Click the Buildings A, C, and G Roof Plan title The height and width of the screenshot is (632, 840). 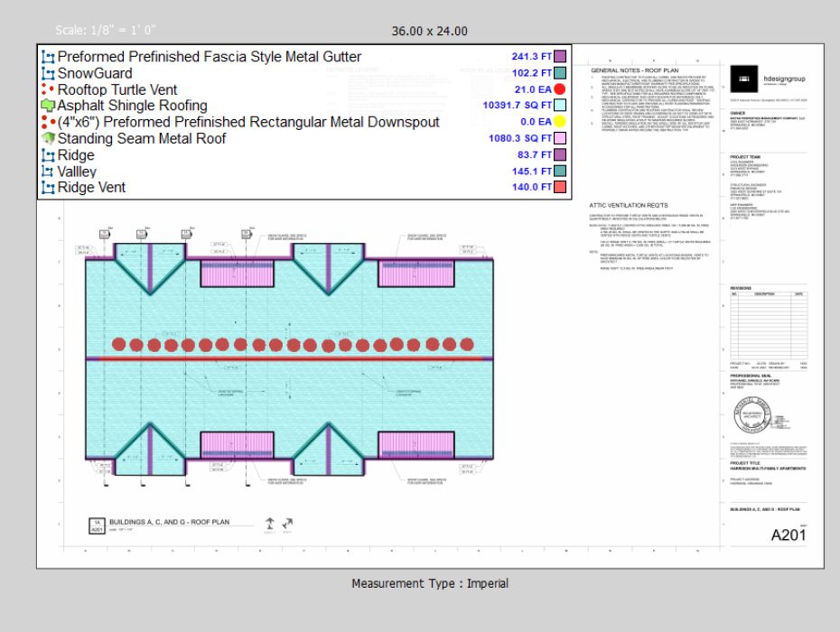pyautogui.click(x=168, y=522)
